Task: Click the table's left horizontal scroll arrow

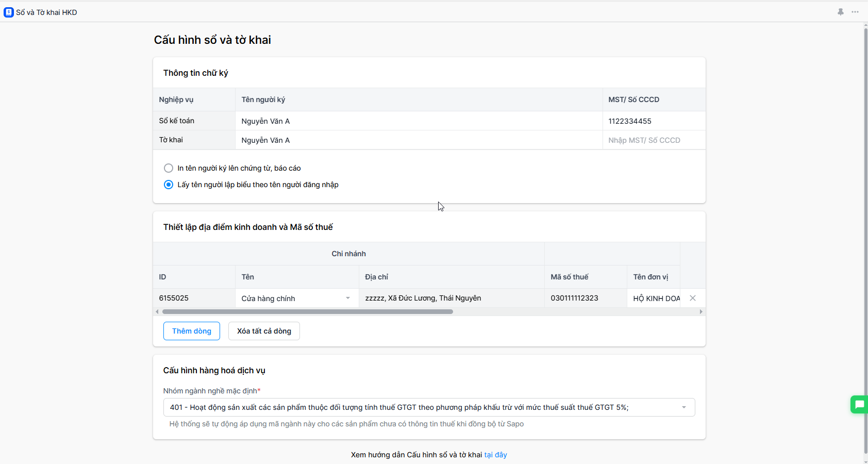Action: (x=157, y=312)
